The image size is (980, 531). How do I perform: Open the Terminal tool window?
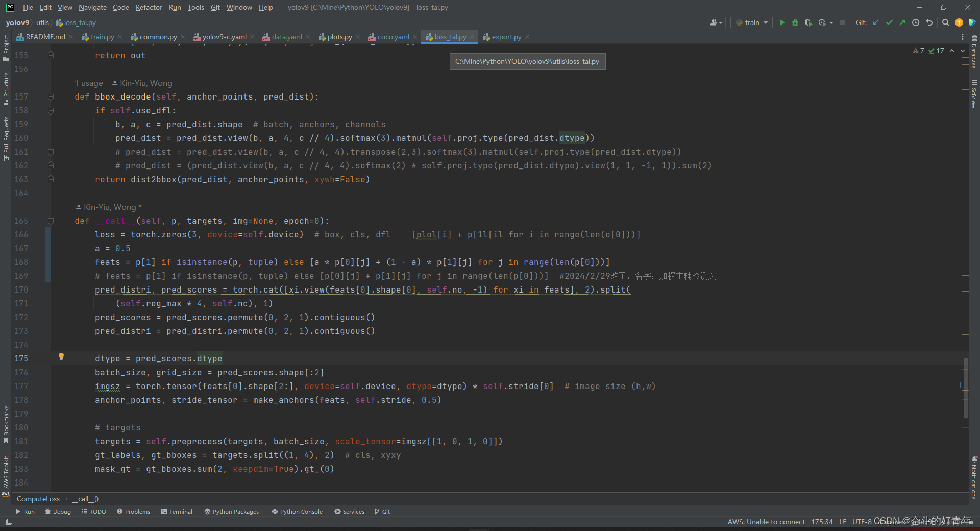(177, 511)
